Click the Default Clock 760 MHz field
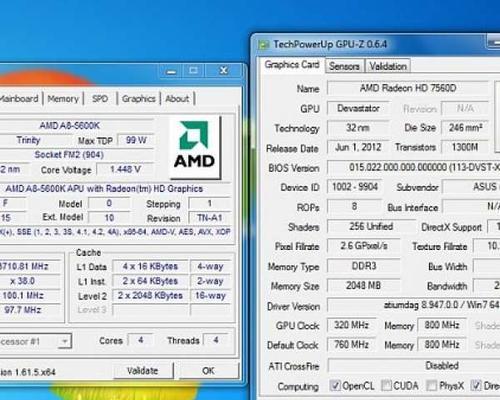The height and width of the screenshot is (400, 500). 351,345
